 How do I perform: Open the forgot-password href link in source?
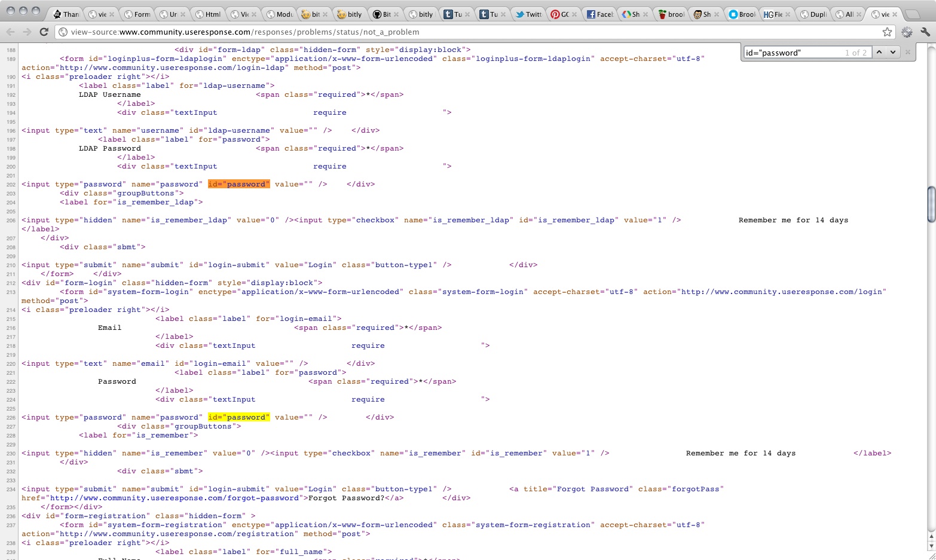point(175,498)
